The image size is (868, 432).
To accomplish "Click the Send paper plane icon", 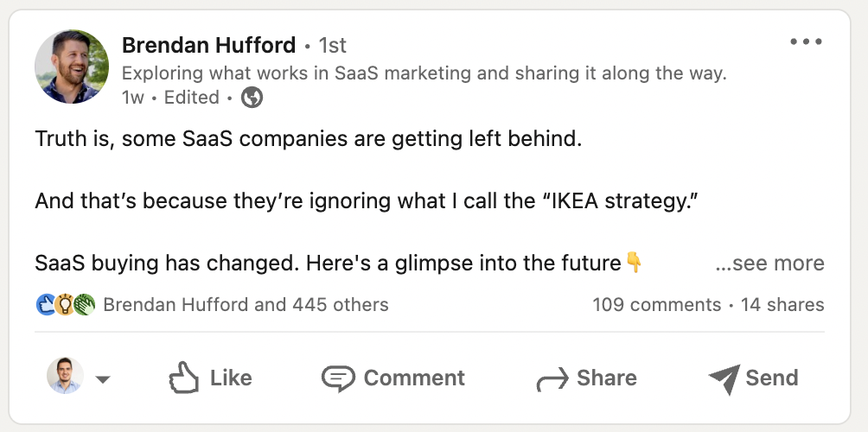I will [x=724, y=378].
